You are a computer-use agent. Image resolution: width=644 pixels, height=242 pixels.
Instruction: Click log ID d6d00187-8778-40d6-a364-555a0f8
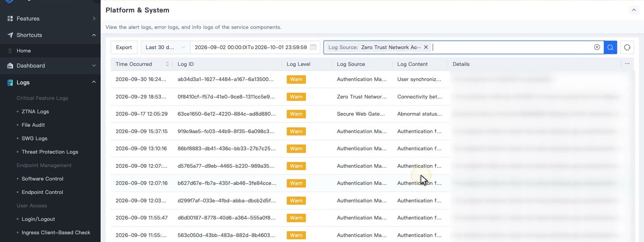tap(227, 218)
